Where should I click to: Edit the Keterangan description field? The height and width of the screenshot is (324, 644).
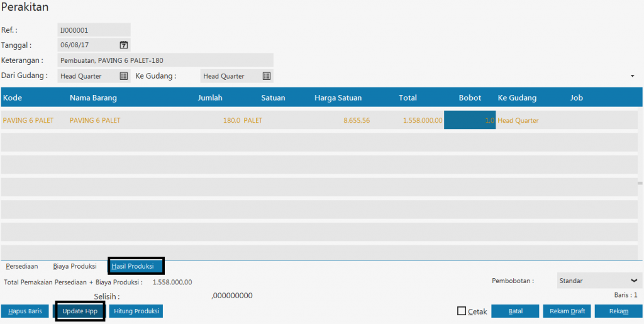tap(165, 60)
